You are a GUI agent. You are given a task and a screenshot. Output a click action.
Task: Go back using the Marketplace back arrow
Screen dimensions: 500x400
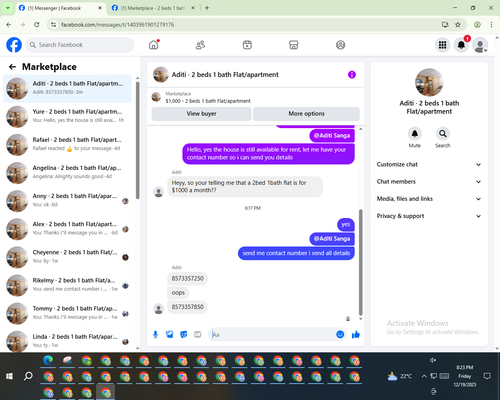pyautogui.click(x=12, y=67)
